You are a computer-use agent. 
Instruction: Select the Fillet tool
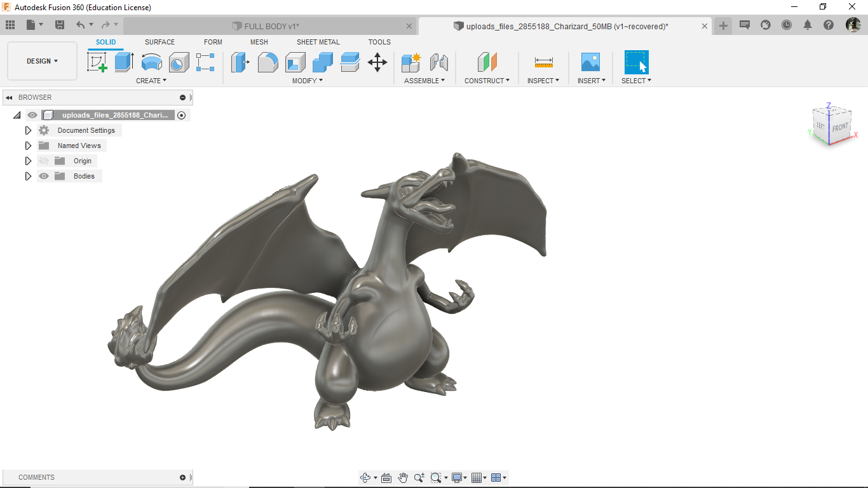[268, 62]
